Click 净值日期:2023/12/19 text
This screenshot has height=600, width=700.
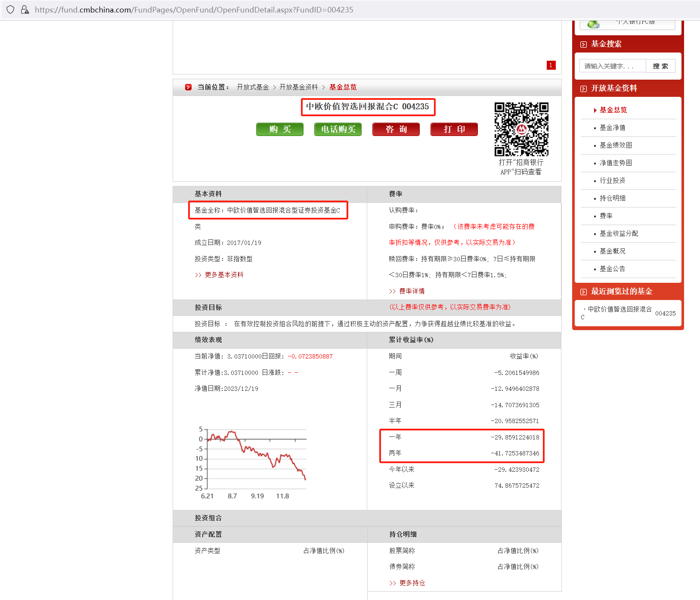coord(226,388)
